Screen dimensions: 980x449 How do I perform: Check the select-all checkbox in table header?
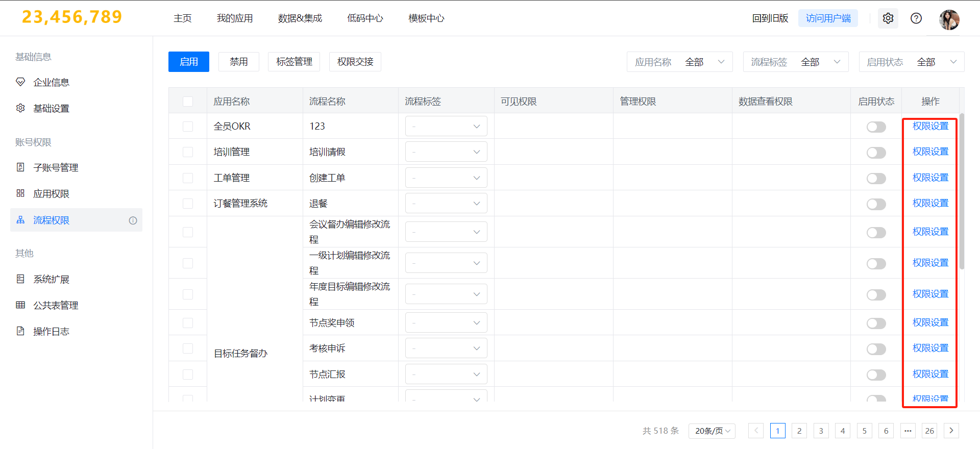coord(188,102)
